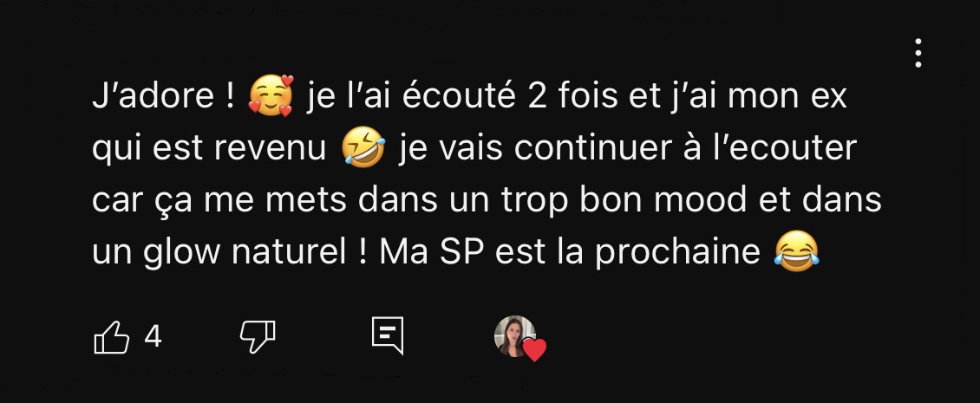
Task: Click the rolling laughing emoji after 'revenu'
Action: point(363,147)
